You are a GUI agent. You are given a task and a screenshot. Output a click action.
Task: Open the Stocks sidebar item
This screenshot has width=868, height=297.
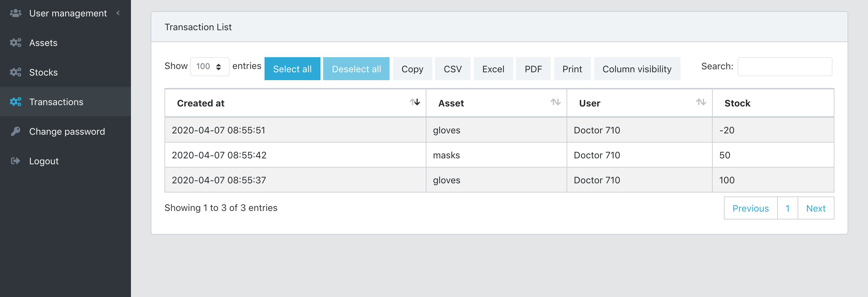point(65,72)
